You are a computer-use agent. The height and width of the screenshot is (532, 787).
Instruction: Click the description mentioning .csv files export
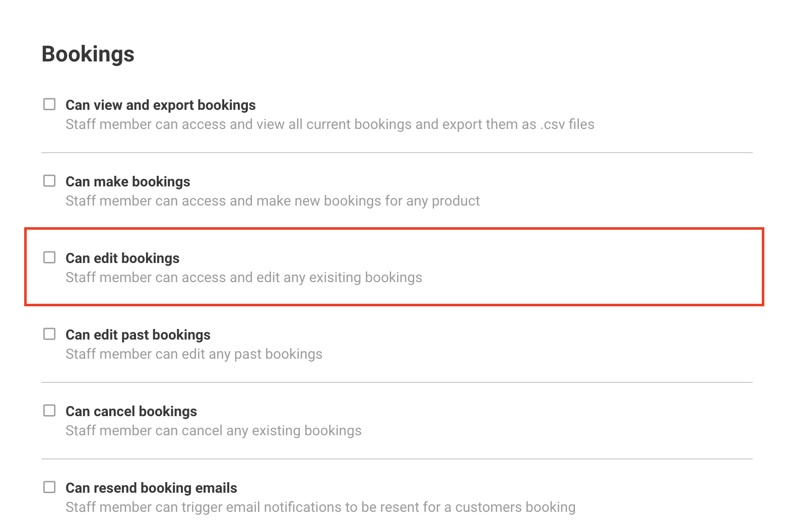[x=330, y=124]
